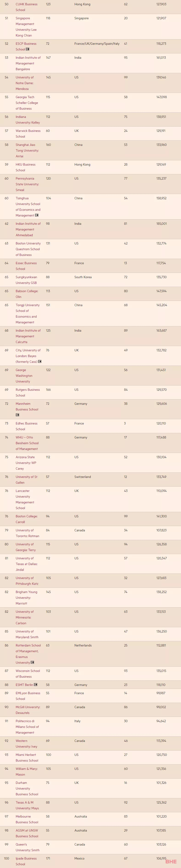Click the Sungkyunkwan University GSB link
The width and height of the screenshot is (181, 868).
tap(26, 280)
